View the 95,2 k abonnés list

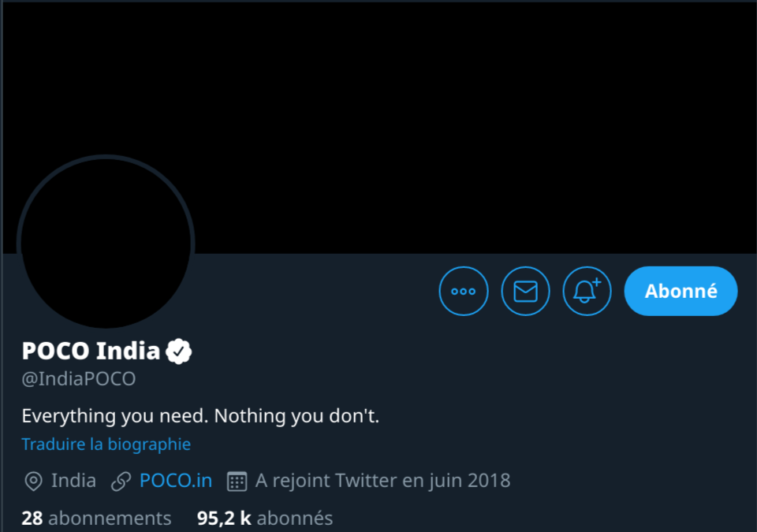coord(264,518)
